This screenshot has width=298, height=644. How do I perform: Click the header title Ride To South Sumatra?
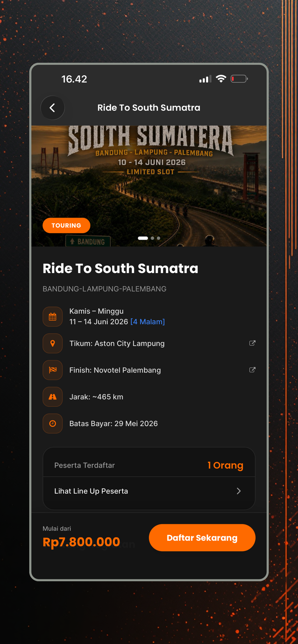149,108
